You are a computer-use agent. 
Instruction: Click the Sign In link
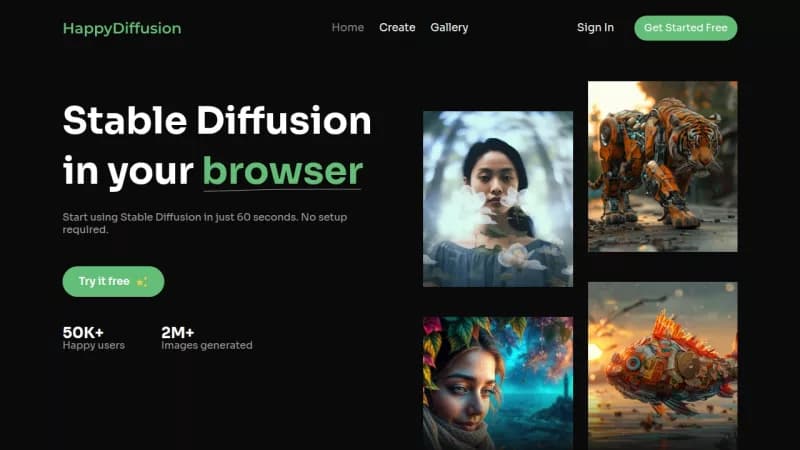[595, 28]
